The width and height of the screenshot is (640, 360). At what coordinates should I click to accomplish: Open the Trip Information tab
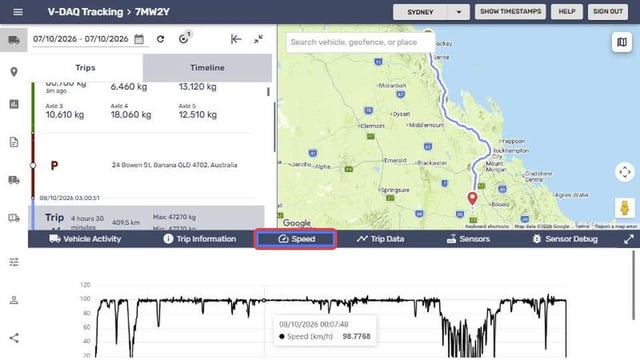pos(200,239)
